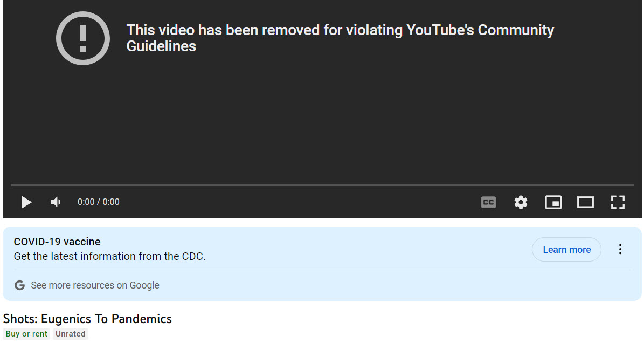The width and height of the screenshot is (644, 343).
Task: Click the Shots: Eugenics To Pandemics title
Action: [x=87, y=319]
